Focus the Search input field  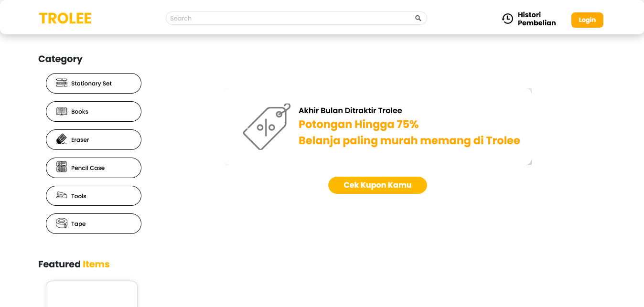click(x=290, y=18)
